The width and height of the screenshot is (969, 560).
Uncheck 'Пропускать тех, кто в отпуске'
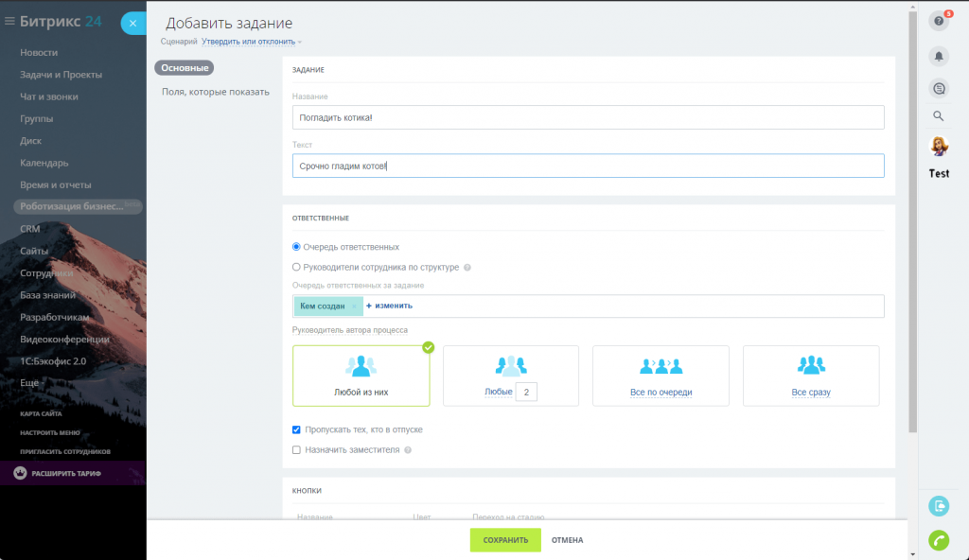click(x=297, y=429)
